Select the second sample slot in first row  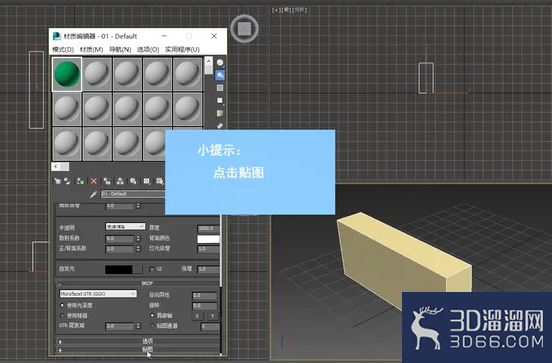click(x=97, y=74)
